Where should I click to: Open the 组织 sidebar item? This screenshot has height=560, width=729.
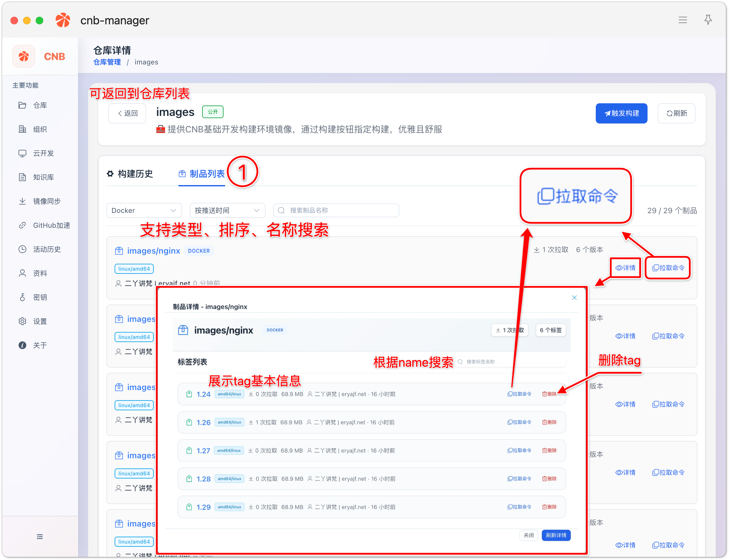[40, 129]
